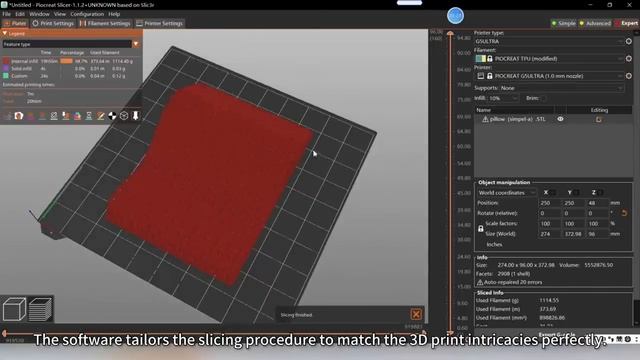Image resolution: width=640 pixels, height=360 pixels.
Task: Open the File menu
Action: coord(7,14)
